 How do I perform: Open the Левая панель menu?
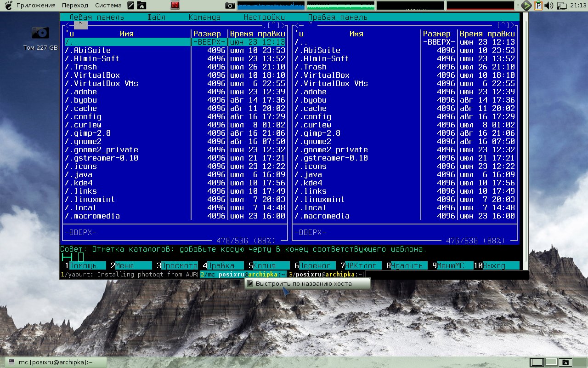tap(96, 17)
